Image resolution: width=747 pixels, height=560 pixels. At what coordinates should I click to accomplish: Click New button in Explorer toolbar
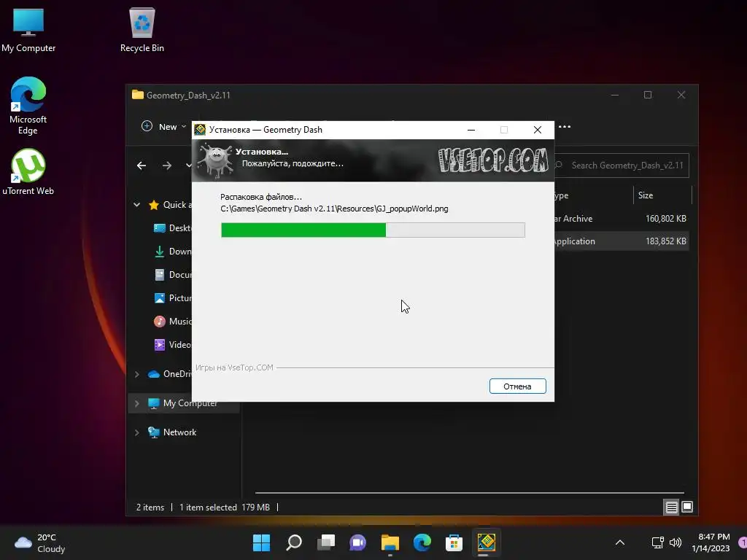click(x=163, y=127)
